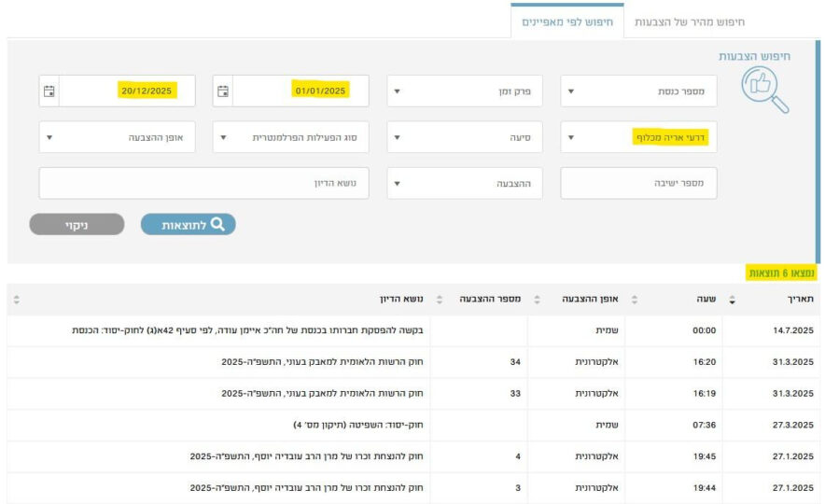Sort results by תאריך column arrow

coord(731,301)
